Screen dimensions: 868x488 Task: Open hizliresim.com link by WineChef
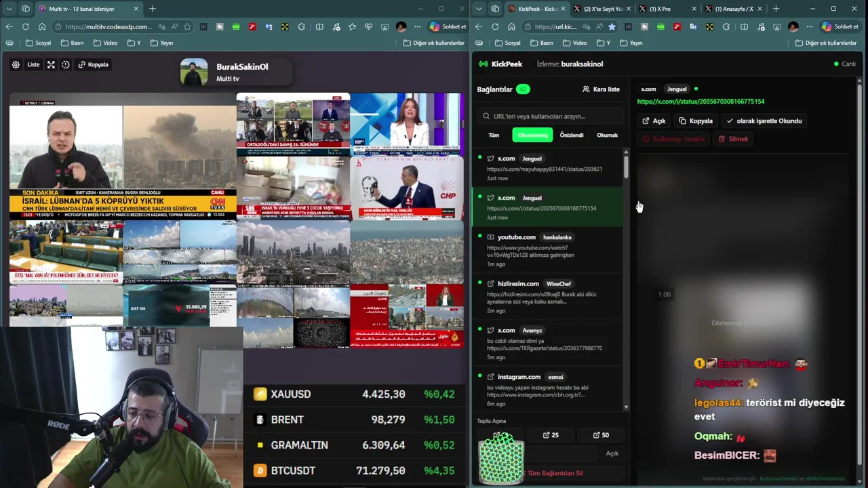[547, 296]
